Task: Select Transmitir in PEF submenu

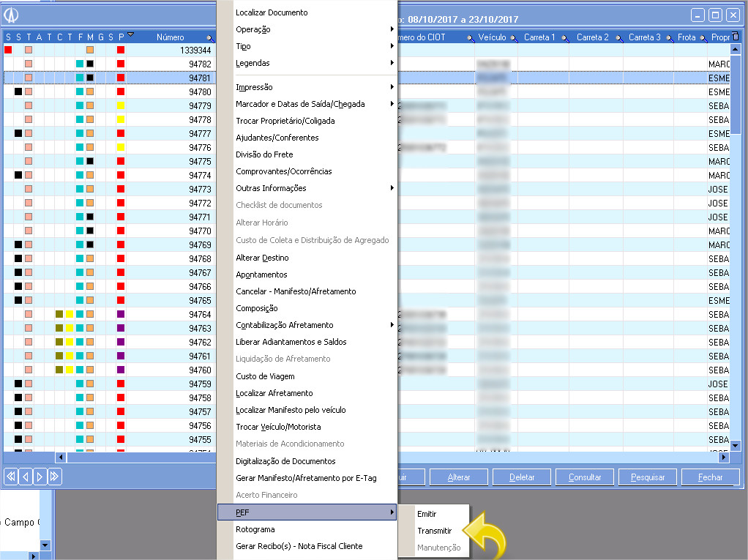Action: coord(435,531)
